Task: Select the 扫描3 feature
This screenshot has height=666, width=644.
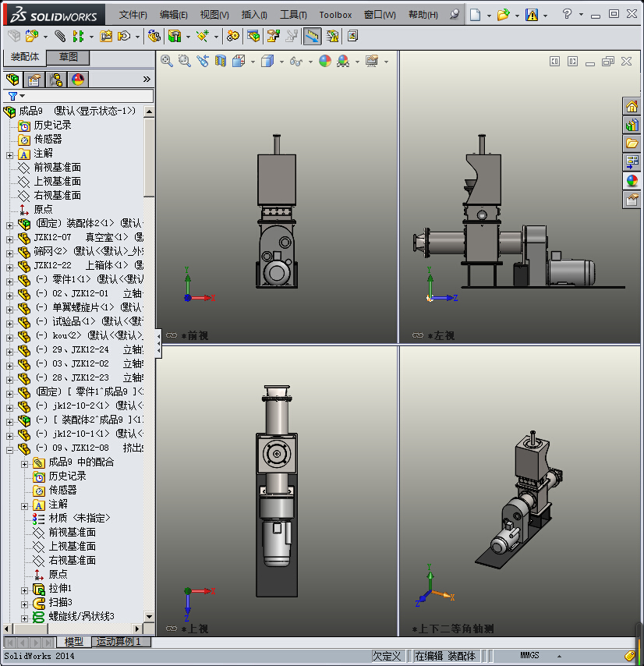Action: click(x=60, y=602)
